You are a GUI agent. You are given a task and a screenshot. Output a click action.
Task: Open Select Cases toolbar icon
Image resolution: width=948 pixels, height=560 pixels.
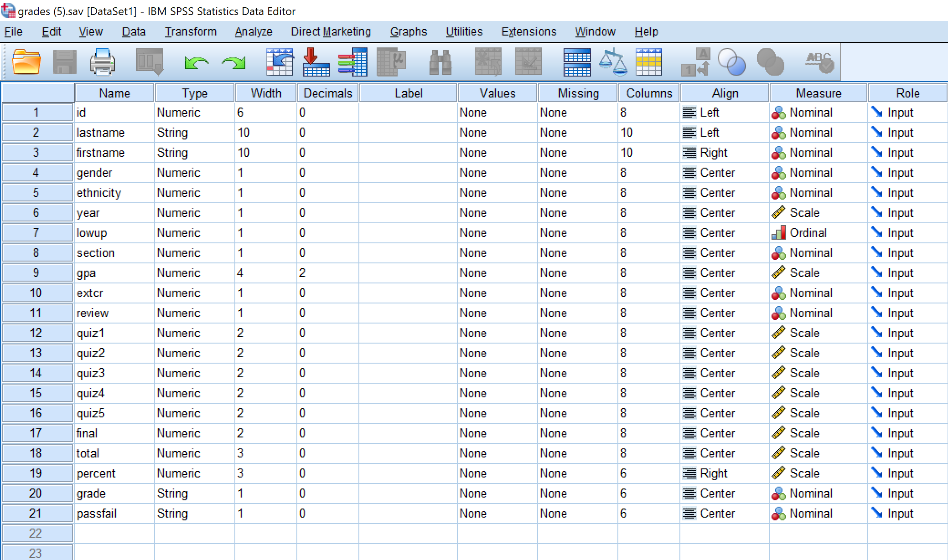pyautogui.click(x=648, y=62)
